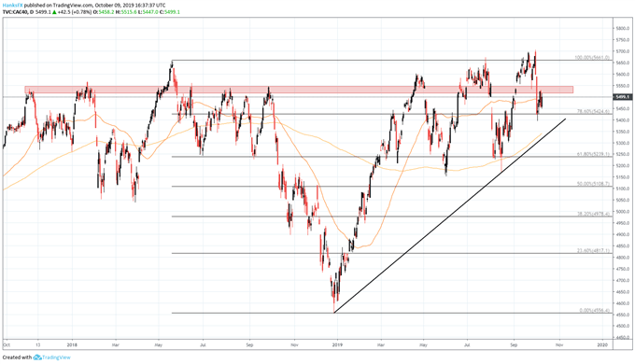Click the TradingView text in footer
The height and width of the screenshot is (364, 635).
coord(56,357)
